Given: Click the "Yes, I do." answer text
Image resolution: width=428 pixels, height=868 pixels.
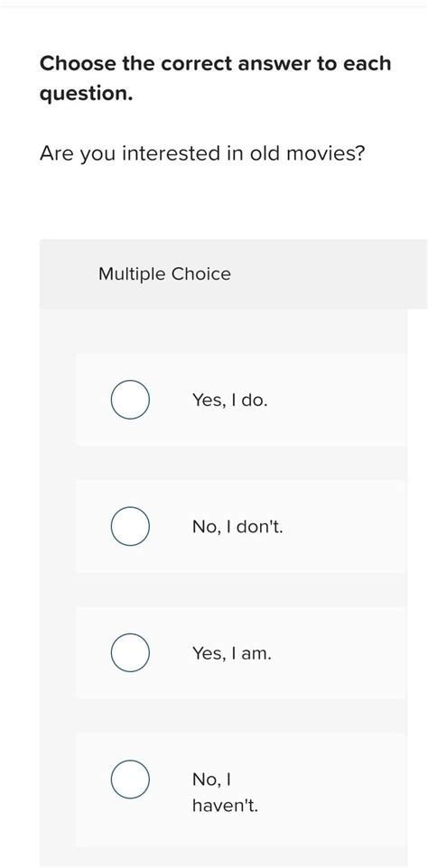Looking at the screenshot, I should 229,400.
